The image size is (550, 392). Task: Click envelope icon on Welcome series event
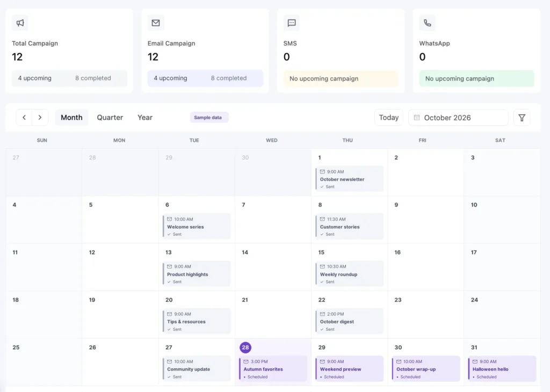point(169,219)
